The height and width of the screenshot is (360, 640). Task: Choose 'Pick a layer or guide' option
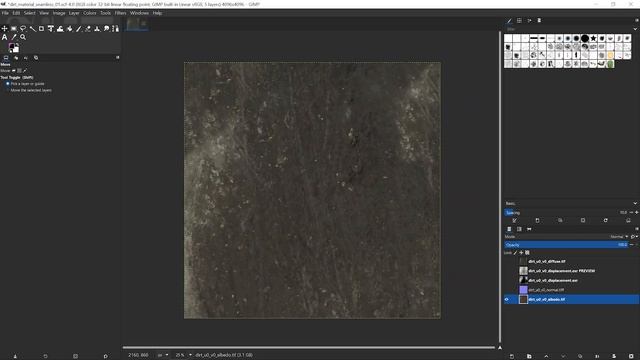pyautogui.click(x=24, y=84)
